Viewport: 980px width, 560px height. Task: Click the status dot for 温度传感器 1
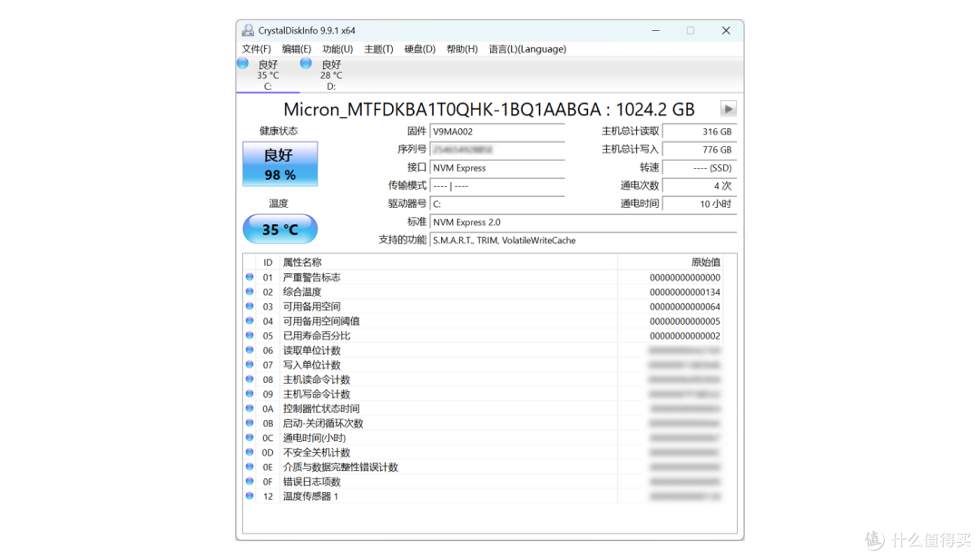pyautogui.click(x=250, y=496)
